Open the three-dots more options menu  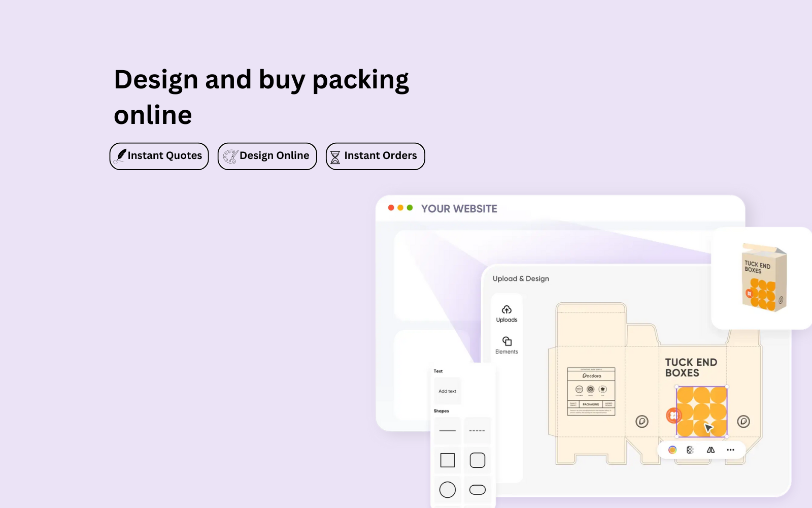(730, 450)
